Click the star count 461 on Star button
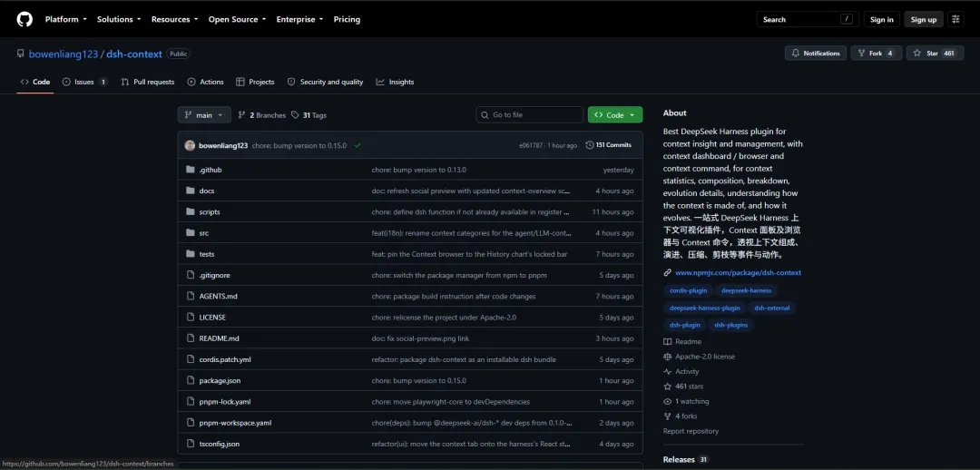Viewport: 980px width, 470px height. click(x=949, y=54)
